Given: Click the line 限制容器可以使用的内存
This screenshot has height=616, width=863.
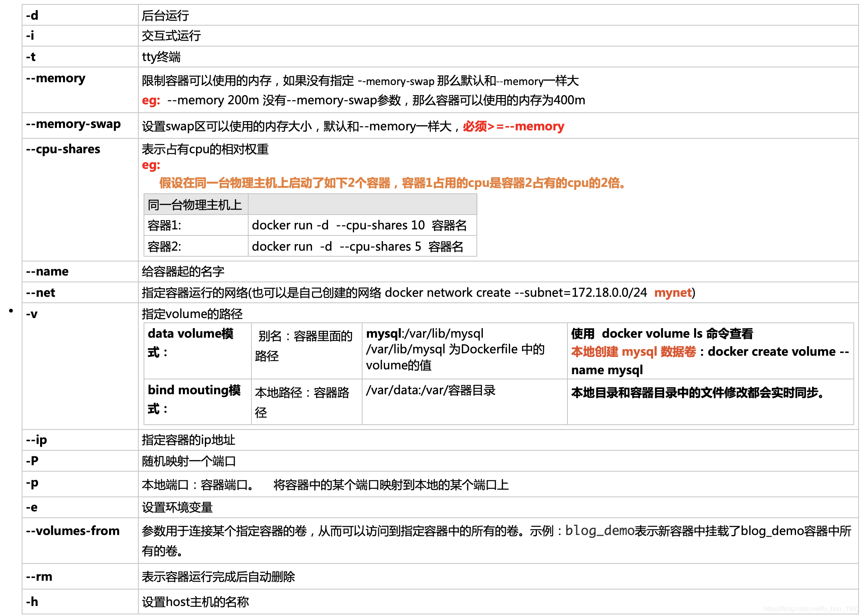Looking at the screenshot, I should point(360,81).
